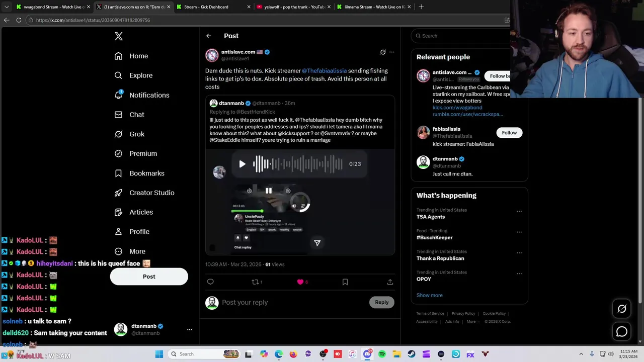Go back using the Post header arrow
The height and width of the screenshot is (362, 644).
click(208, 36)
